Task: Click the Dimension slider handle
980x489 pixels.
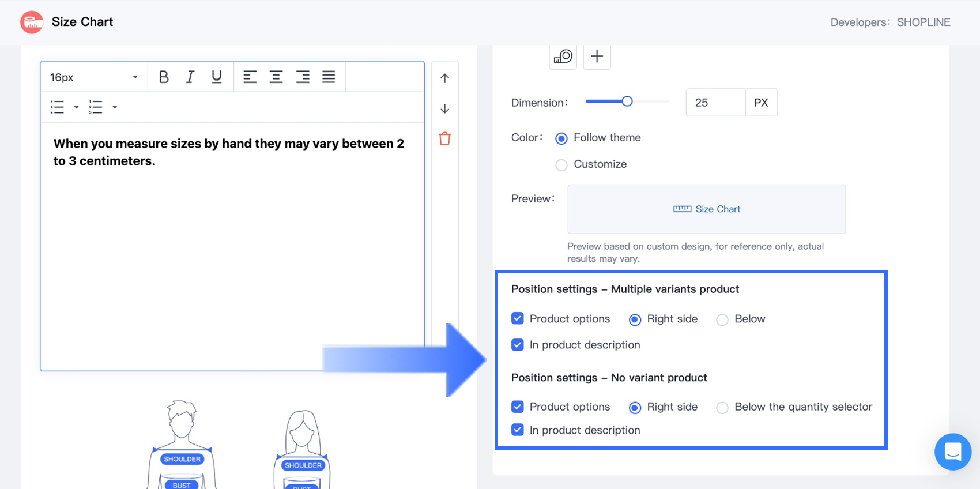Action: [627, 101]
